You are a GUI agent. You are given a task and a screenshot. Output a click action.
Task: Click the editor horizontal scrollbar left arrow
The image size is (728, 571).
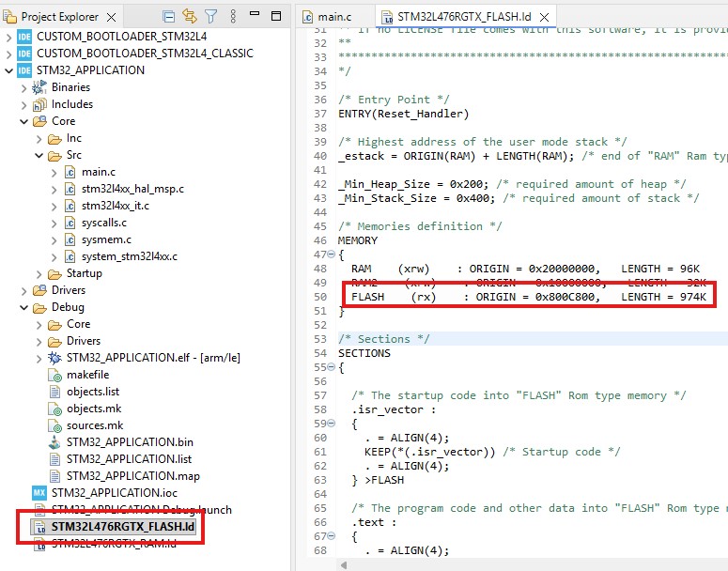(x=344, y=565)
